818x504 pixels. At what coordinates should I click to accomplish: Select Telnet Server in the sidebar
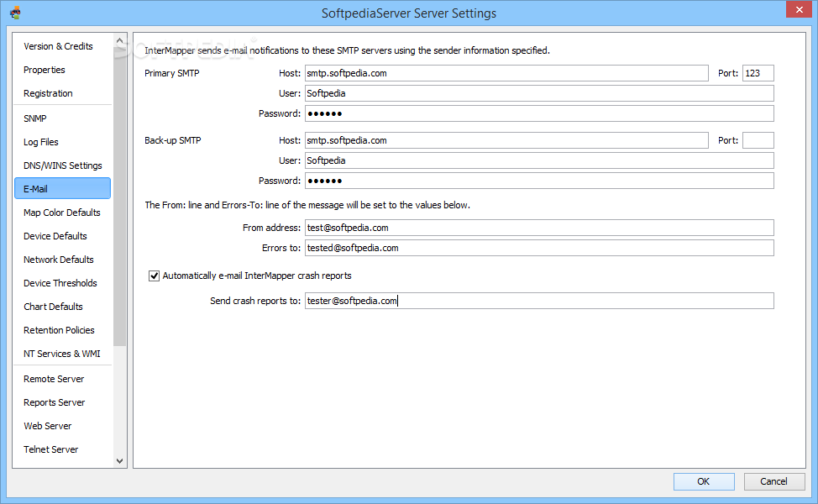[x=50, y=449]
